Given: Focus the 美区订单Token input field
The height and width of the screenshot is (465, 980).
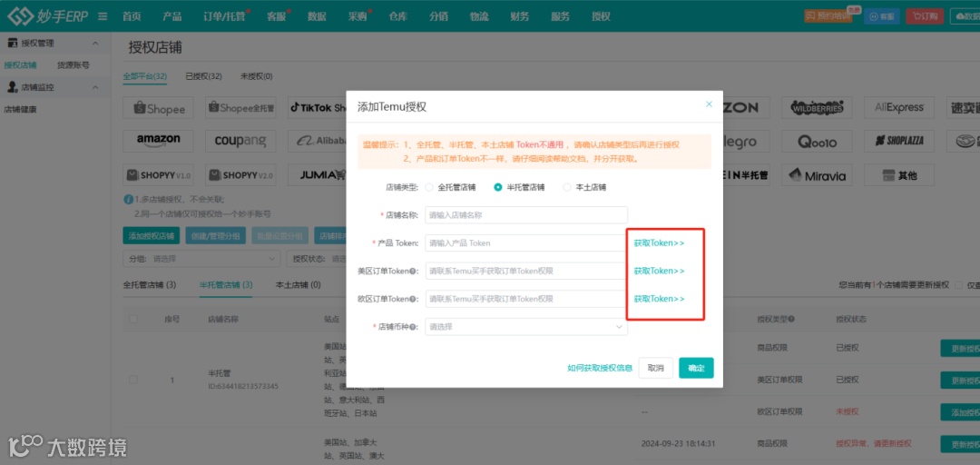Looking at the screenshot, I should 526,271.
